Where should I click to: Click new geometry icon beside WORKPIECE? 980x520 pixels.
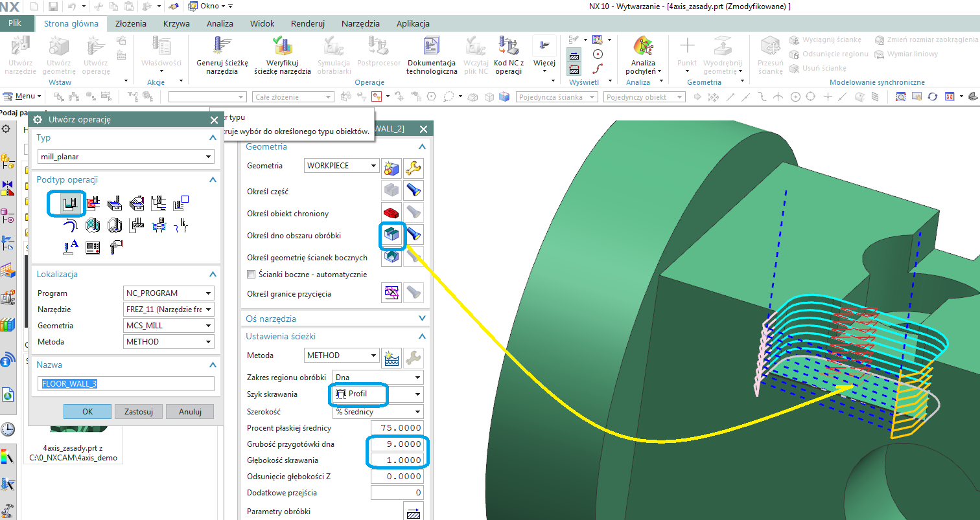(x=391, y=168)
